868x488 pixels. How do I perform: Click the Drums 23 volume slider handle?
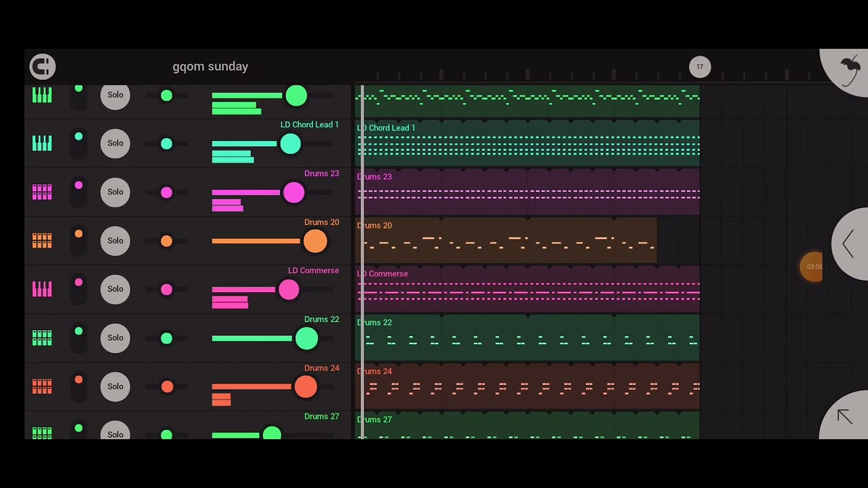click(294, 192)
